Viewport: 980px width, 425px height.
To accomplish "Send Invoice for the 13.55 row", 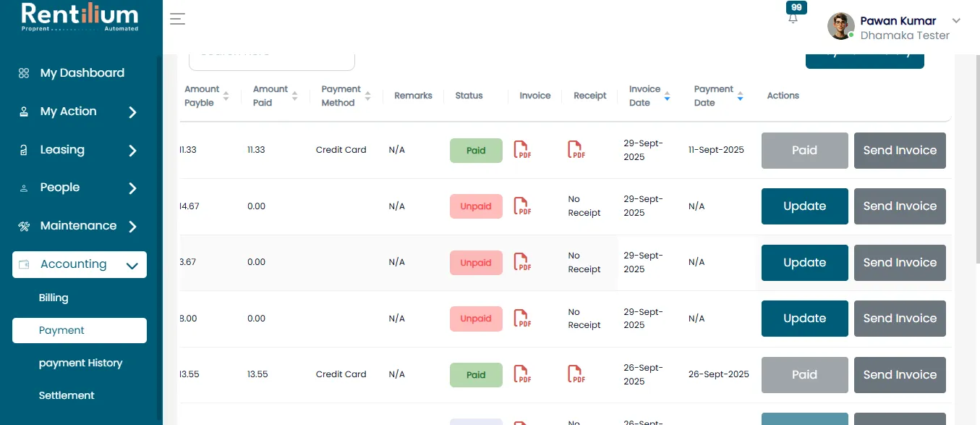I will point(900,375).
